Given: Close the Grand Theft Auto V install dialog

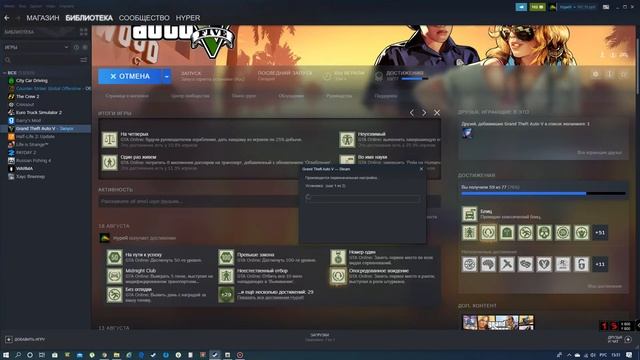Looking at the screenshot, I should 421,169.
